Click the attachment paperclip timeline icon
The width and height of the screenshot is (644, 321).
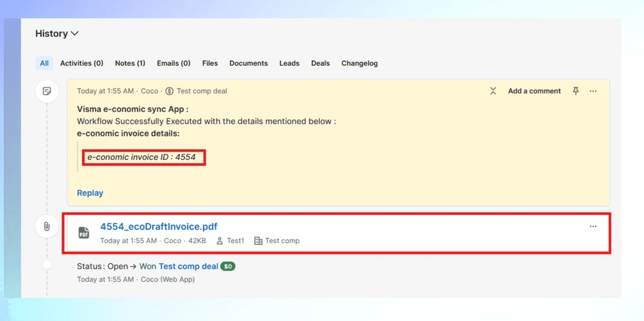point(47,226)
